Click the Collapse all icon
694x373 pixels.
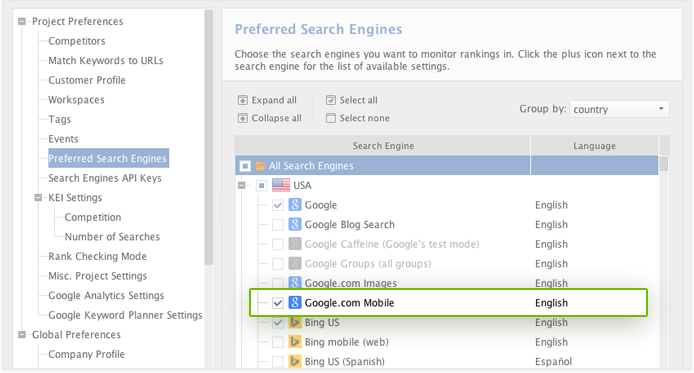click(243, 118)
